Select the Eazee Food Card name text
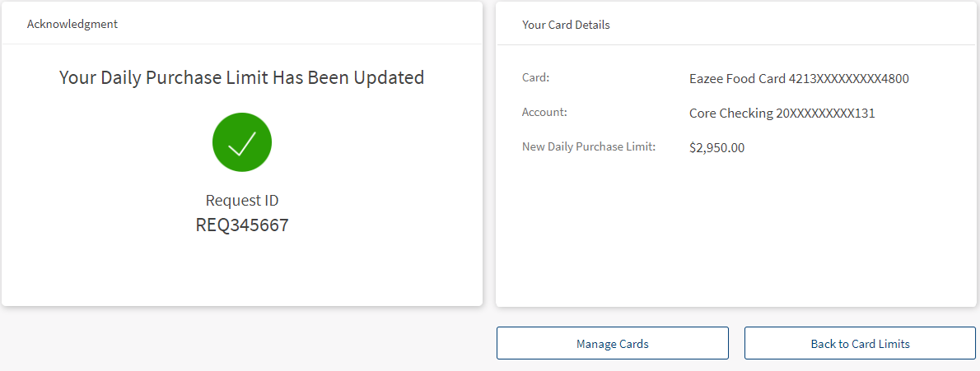The image size is (980, 371). tap(737, 79)
